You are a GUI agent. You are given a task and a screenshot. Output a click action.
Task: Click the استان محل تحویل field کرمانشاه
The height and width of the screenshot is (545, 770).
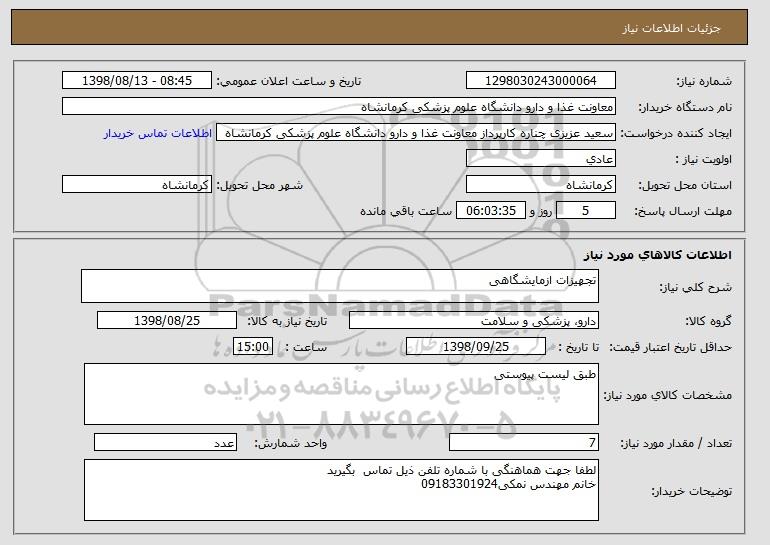pyautogui.click(x=541, y=185)
